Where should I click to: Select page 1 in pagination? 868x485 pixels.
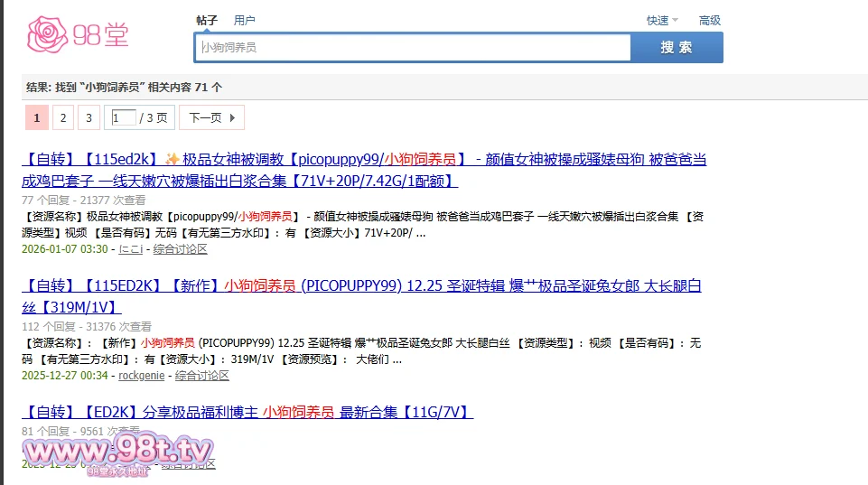(x=36, y=117)
